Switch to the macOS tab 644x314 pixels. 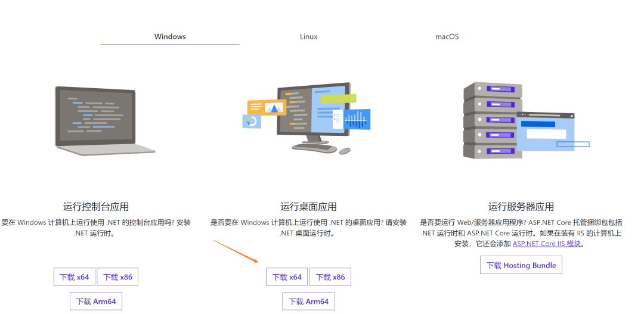click(x=447, y=36)
